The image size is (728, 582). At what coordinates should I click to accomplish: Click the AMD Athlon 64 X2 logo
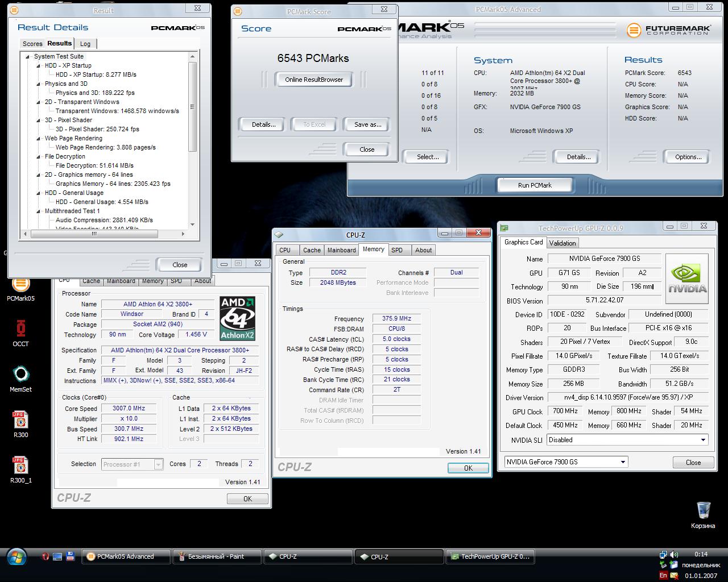[x=237, y=318]
